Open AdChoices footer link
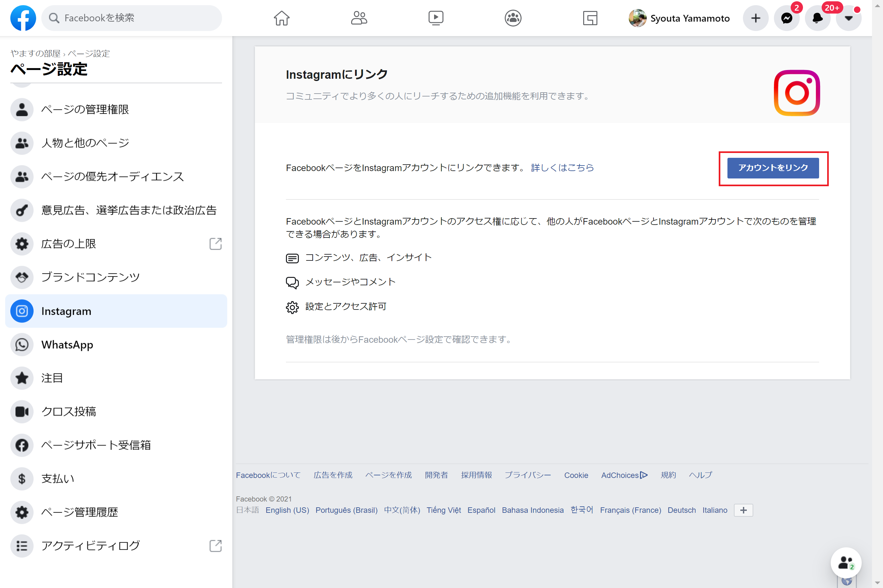The height and width of the screenshot is (588, 883). pyautogui.click(x=624, y=475)
